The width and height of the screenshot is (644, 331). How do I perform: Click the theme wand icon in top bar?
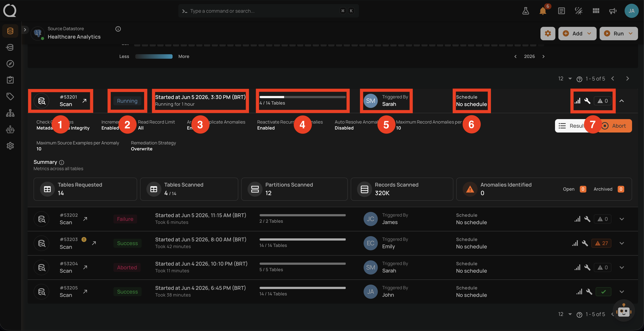(579, 11)
